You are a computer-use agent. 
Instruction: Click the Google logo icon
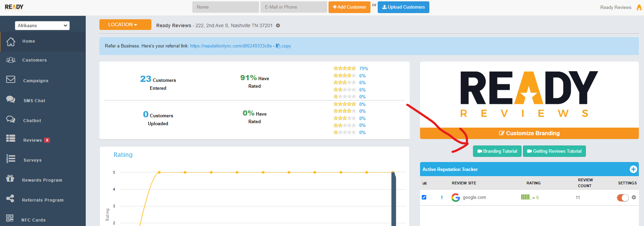point(455,197)
